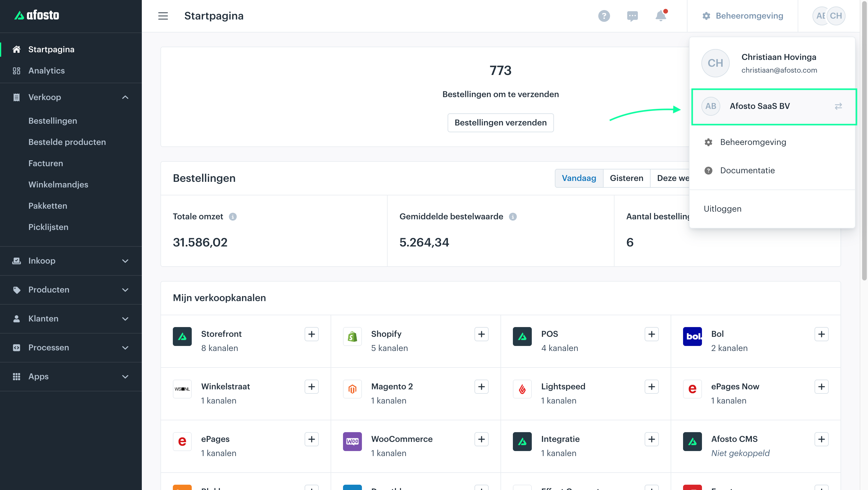Click the Shopify logo icon
Screen dimensions: 868x490
tap(352, 337)
